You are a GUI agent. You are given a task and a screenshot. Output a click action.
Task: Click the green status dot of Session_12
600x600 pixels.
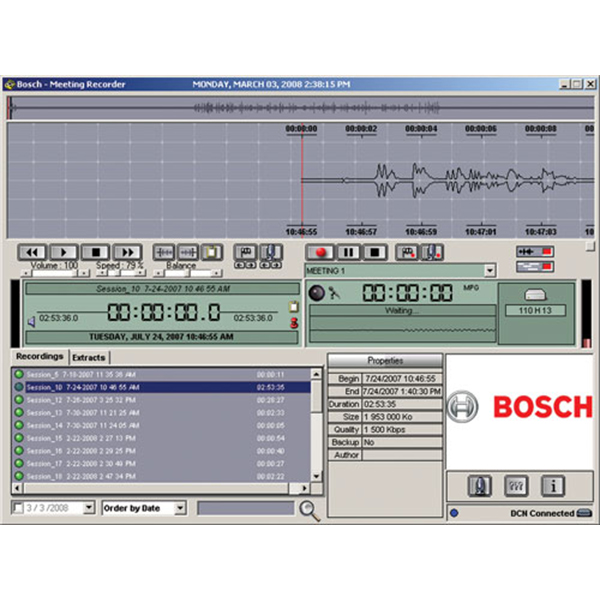point(19,400)
